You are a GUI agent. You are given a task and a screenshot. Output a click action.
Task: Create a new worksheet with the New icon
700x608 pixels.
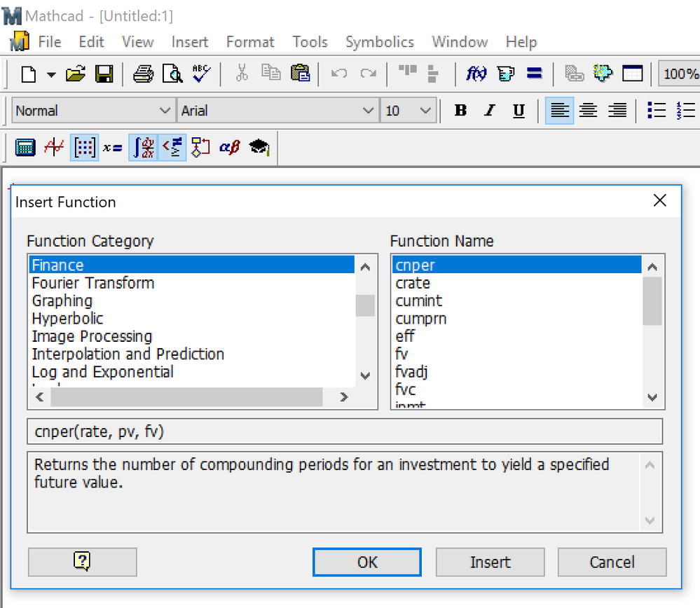tap(29, 74)
